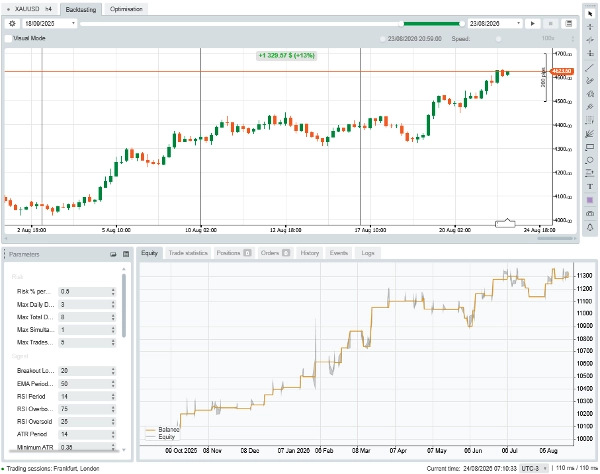Click the orange current price label
The height and width of the screenshot is (474, 600).
coord(562,71)
